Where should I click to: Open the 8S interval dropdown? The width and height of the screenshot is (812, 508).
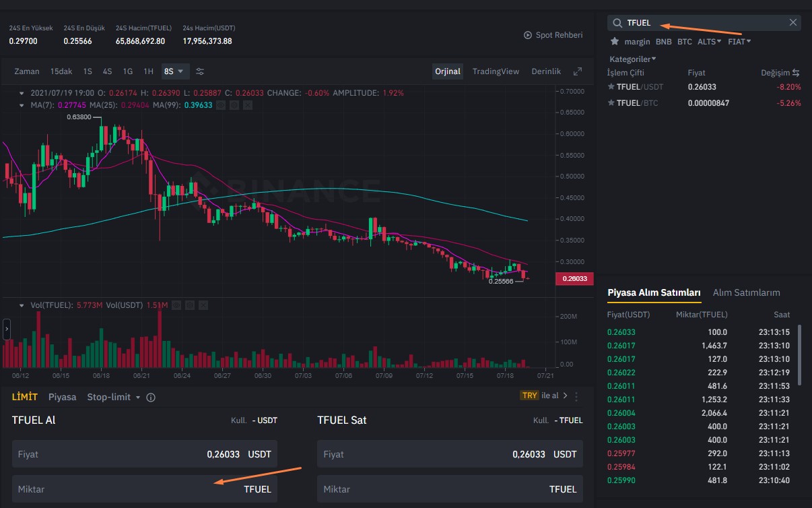pos(174,71)
